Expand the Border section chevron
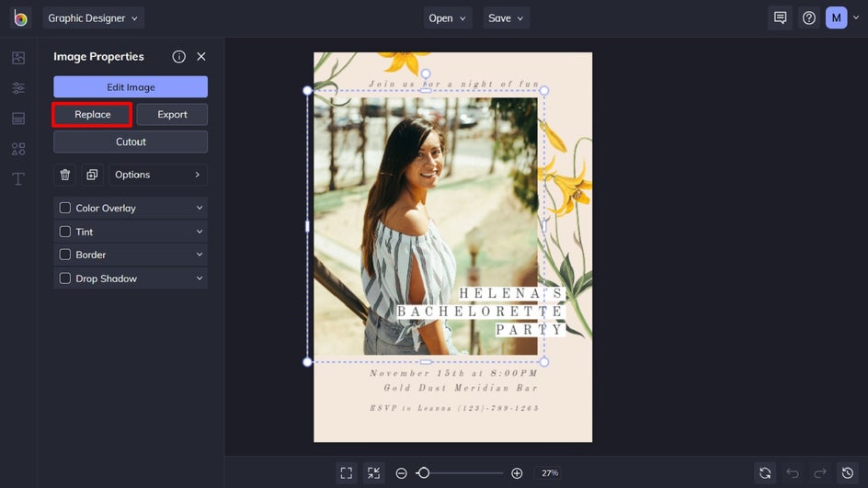This screenshot has height=488, width=868. click(x=200, y=255)
